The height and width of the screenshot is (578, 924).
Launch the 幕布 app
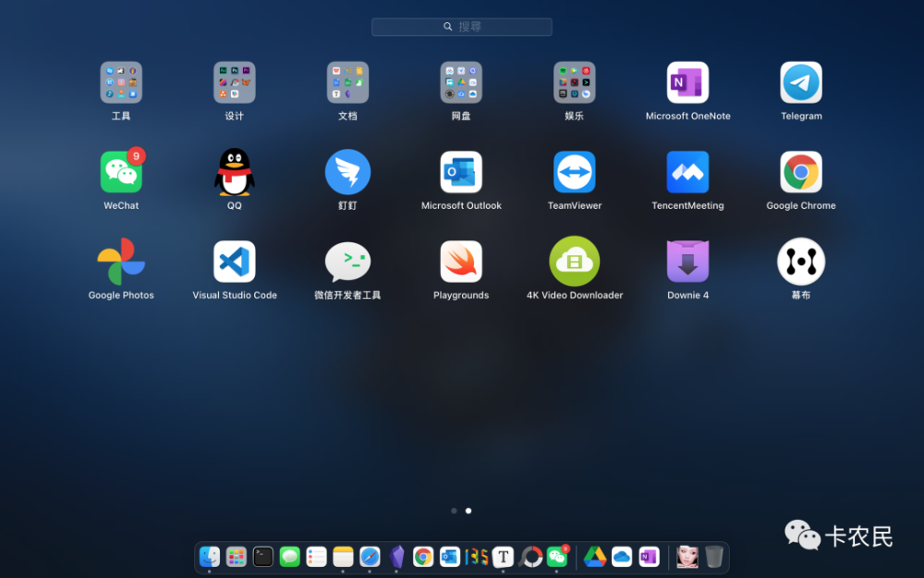coord(801,262)
